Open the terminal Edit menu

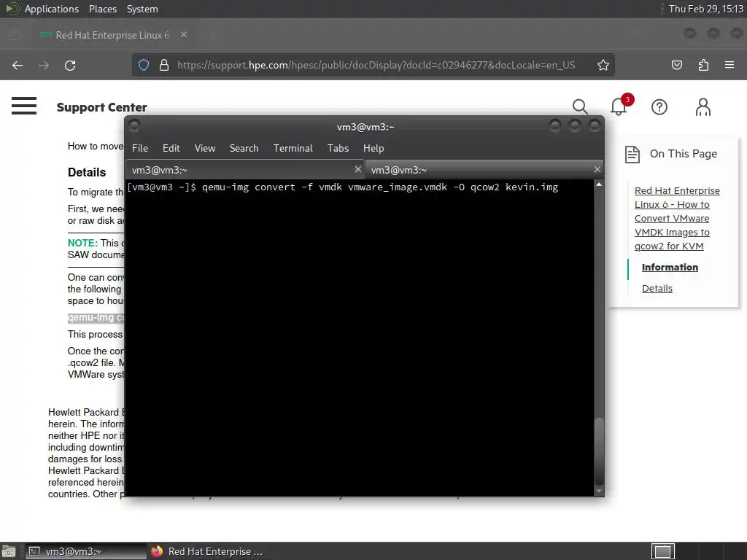click(171, 148)
